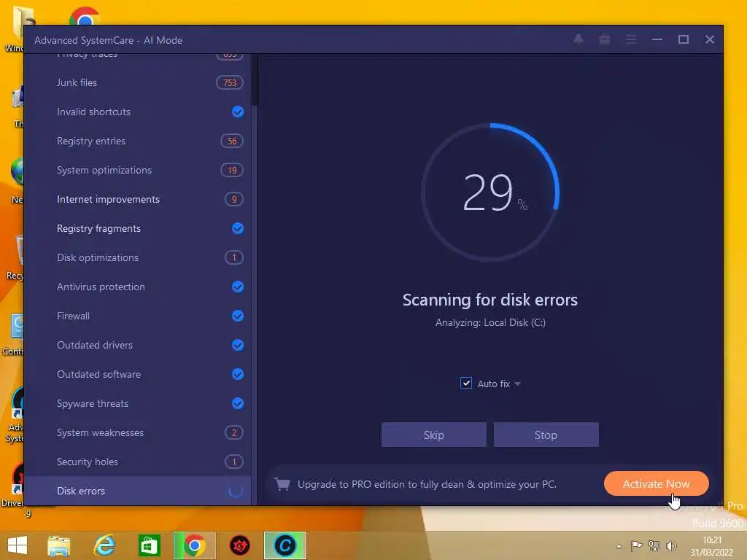Screen dimensions: 747x560
Task: Click the shopping cart upgrade icon
Action: (x=282, y=484)
